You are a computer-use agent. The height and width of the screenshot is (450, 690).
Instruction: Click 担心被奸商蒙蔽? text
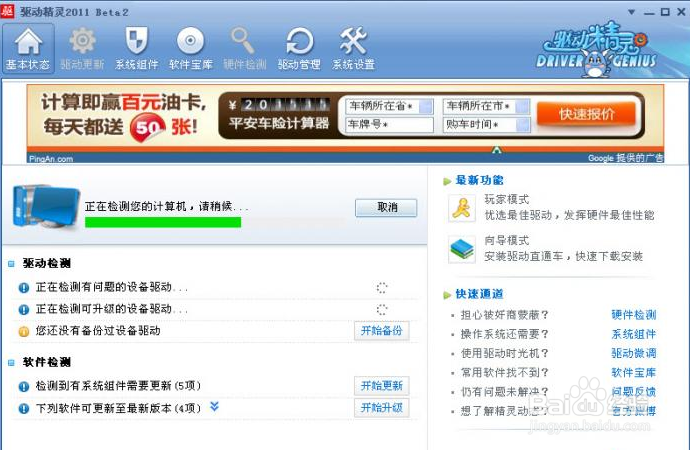click(x=504, y=315)
